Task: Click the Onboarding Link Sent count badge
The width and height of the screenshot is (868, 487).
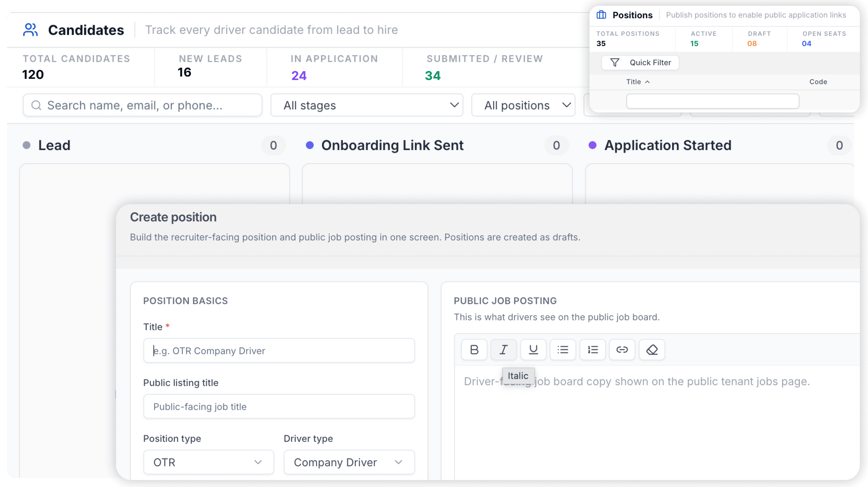Action: point(556,145)
